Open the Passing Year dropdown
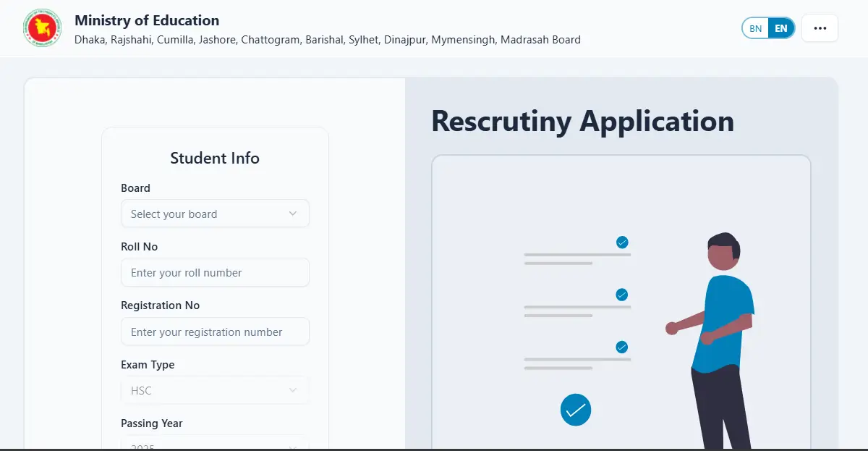This screenshot has width=868, height=451. click(x=214, y=444)
